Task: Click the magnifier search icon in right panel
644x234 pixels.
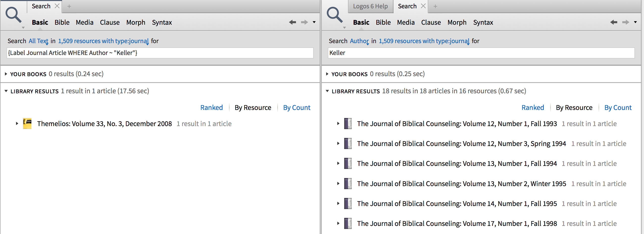Action: (x=335, y=15)
